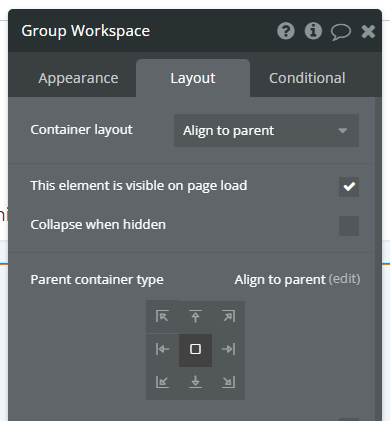Align element to top-right corner
390x421 pixels.
tap(228, 316)
